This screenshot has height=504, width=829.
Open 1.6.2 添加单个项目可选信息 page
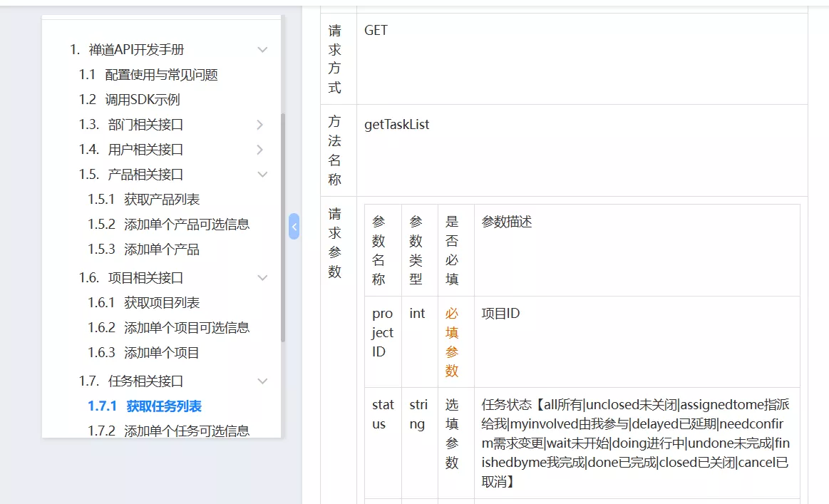tap(169, 327)
